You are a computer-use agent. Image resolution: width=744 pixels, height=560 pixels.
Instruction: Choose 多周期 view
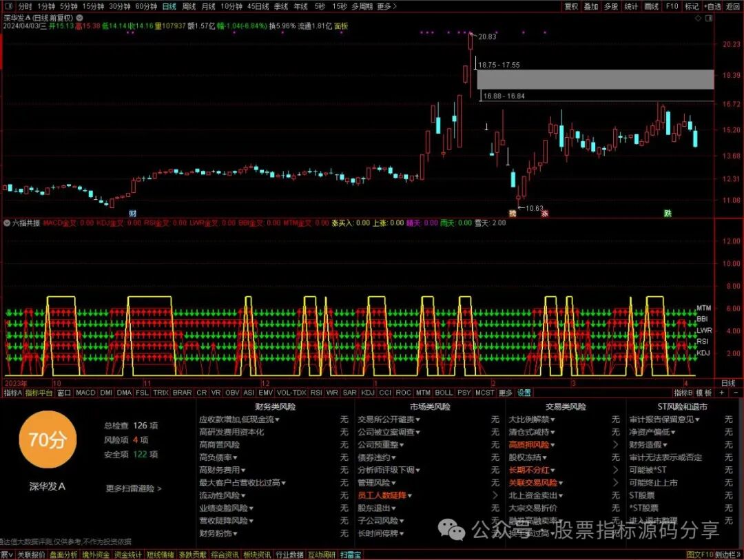pyautogui.click(x=362, y=6)
